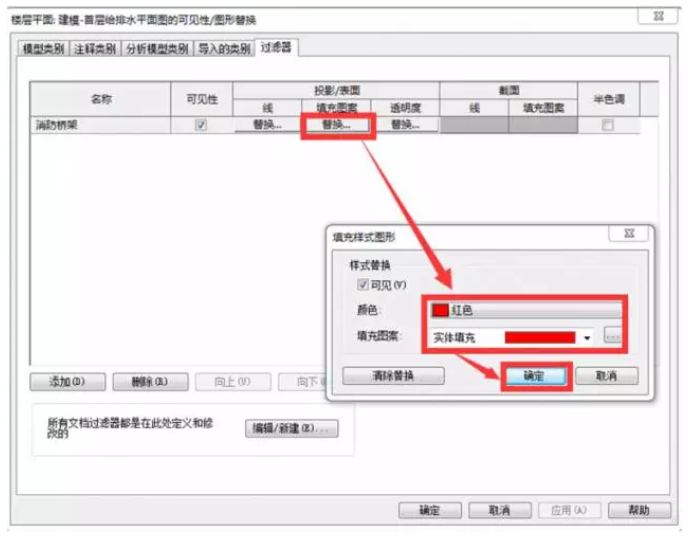Cancel the 填充样式图形 dialog
Screen dimensions: 688x538
pyautogui.click(x=607, y=376)
